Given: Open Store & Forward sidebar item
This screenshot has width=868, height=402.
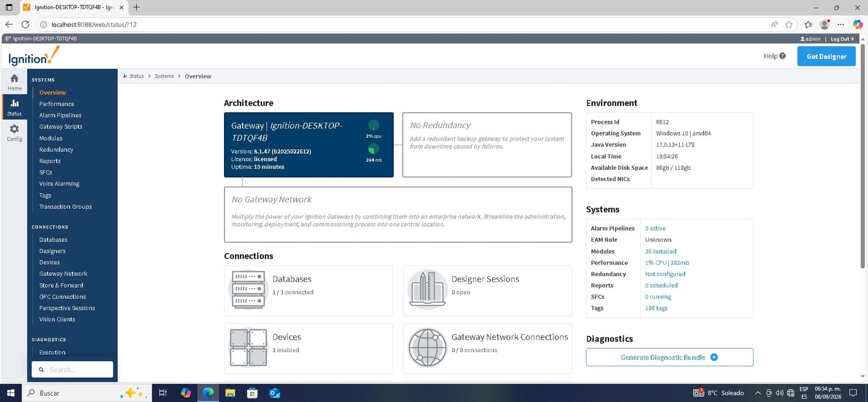Looking at the screenshot, I should 61,285.
